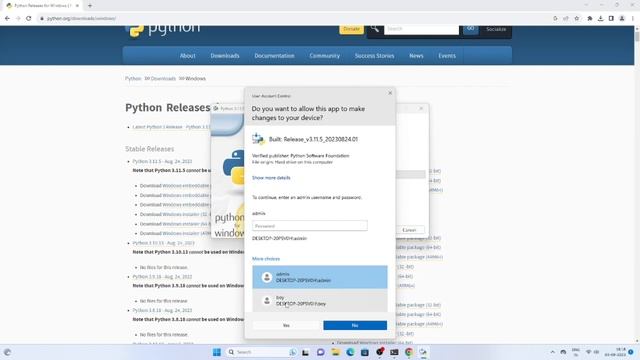Click Yes in the User Account Control dialog
The width and height of the screenshot is (640, 360).
pos(286,325)
